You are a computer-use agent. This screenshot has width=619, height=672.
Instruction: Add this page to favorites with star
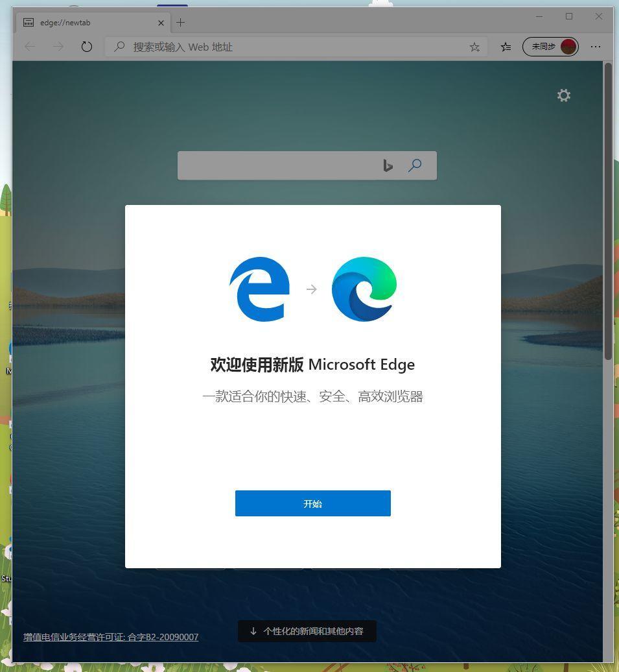(474, 47)
